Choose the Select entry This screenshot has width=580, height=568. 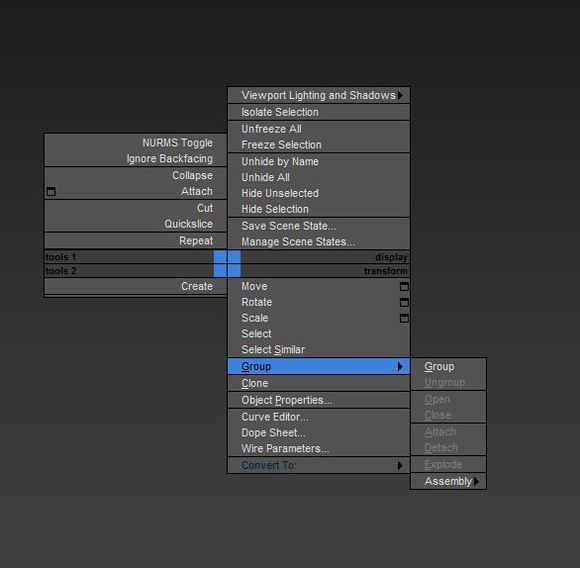(319, 334)
